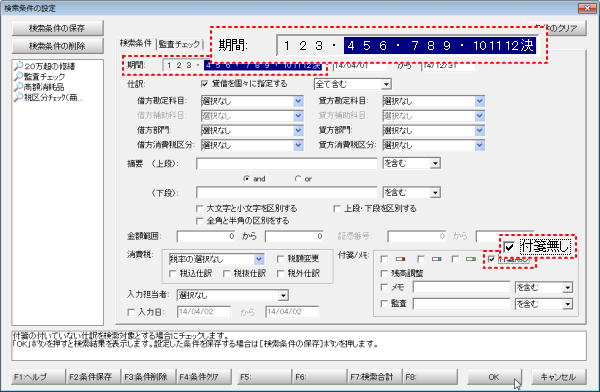
Task: Check the 残高調整 box
Action: (x=384, y=273)
